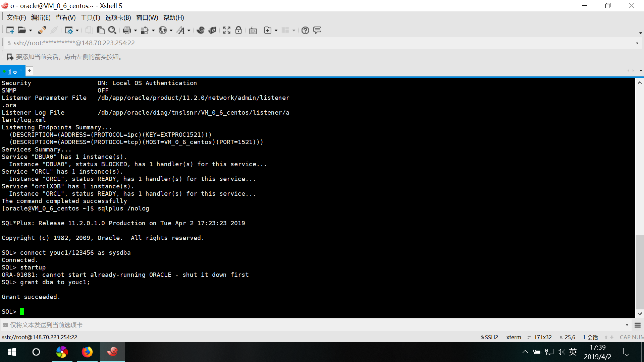Click the New Session toolbar icon
Viewport: 644px width, 362px height.
point(10,31)
